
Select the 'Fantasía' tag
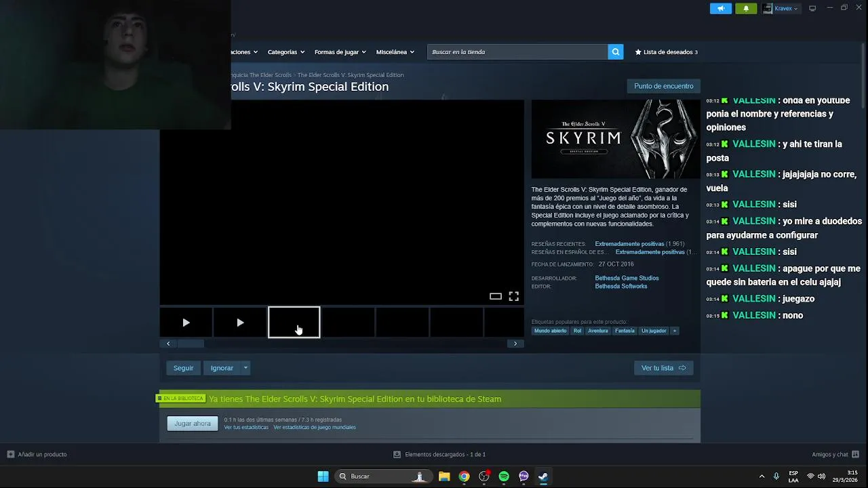pyautogui.click(x=625, y=331)
